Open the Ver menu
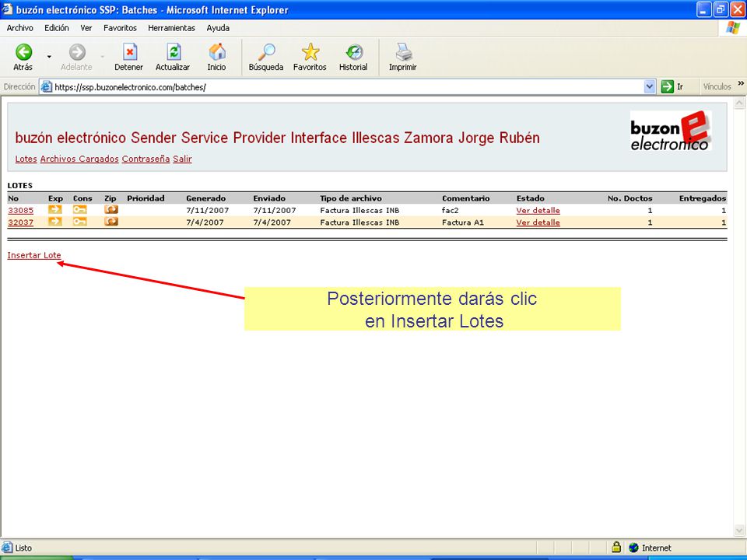The width and height of the screenshot is (747, 560). tap(86, 28)
